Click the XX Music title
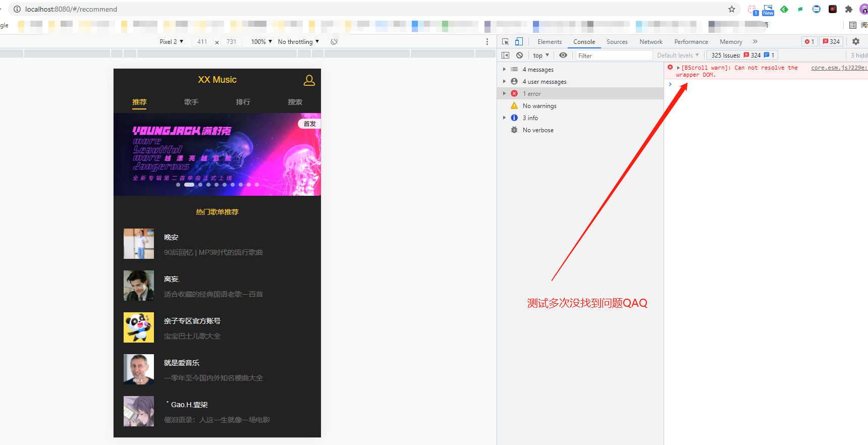868x445 pixels. [x=217, y=80]
